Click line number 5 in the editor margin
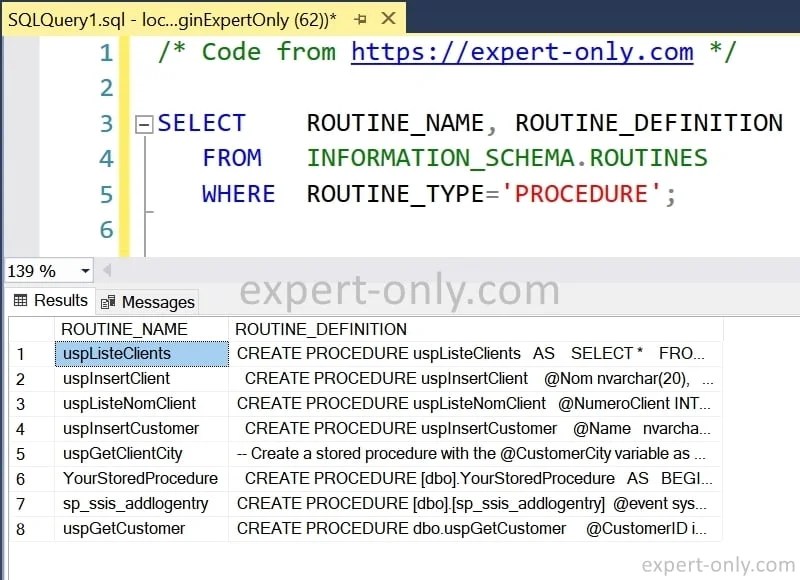Screen dimensions: 800x580 (106, 193)
